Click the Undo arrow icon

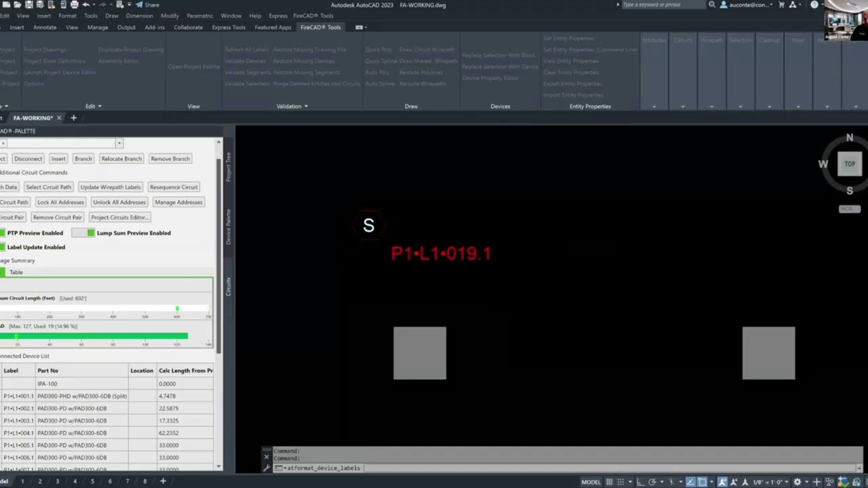pyautogui.click(x=86, y=5)
